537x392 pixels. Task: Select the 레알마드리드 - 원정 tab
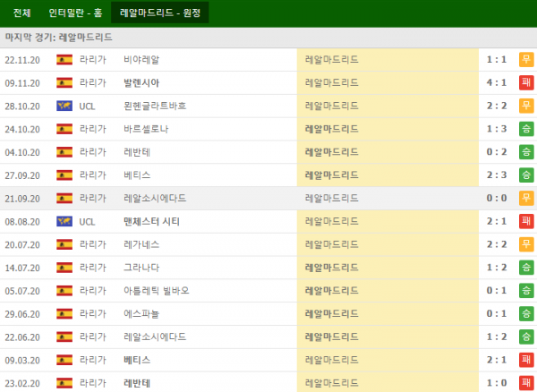pos(160,13)
